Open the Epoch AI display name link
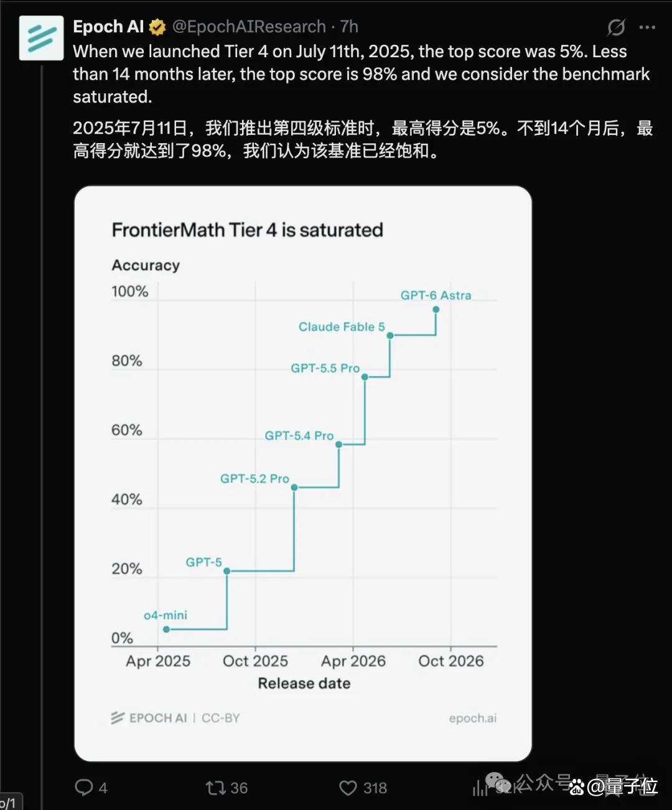Image resolution: width=672 pixels, height=810 pixels. point(108,27)
